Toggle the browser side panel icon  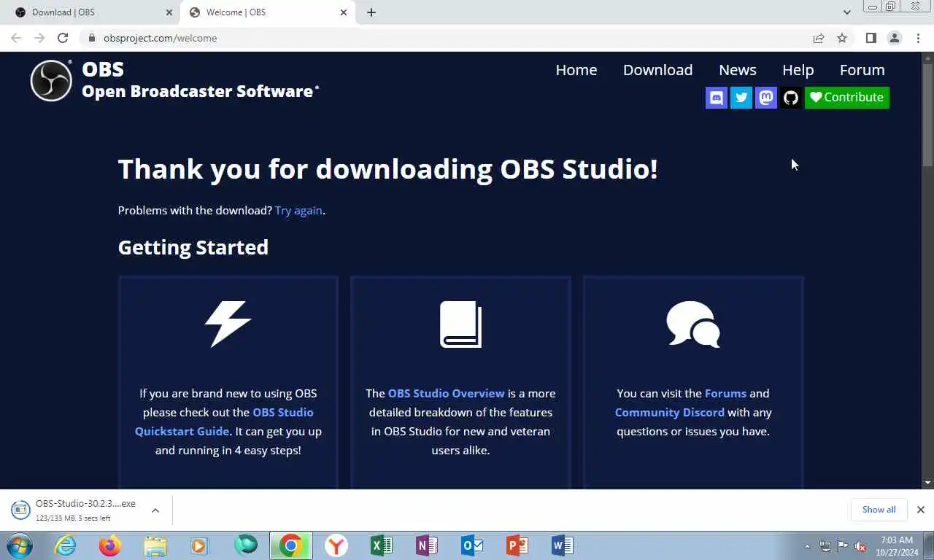(871, 38)
